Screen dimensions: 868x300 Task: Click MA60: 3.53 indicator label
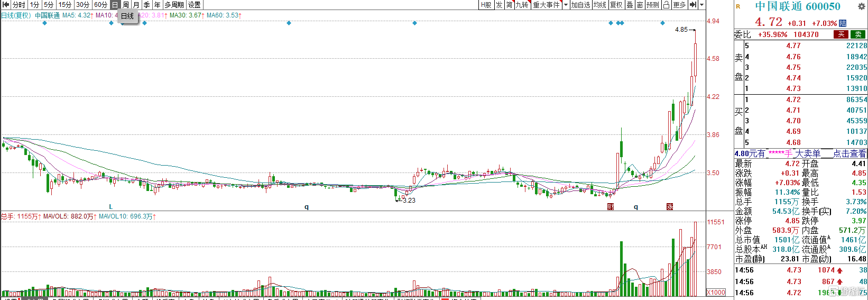(224, 15)
